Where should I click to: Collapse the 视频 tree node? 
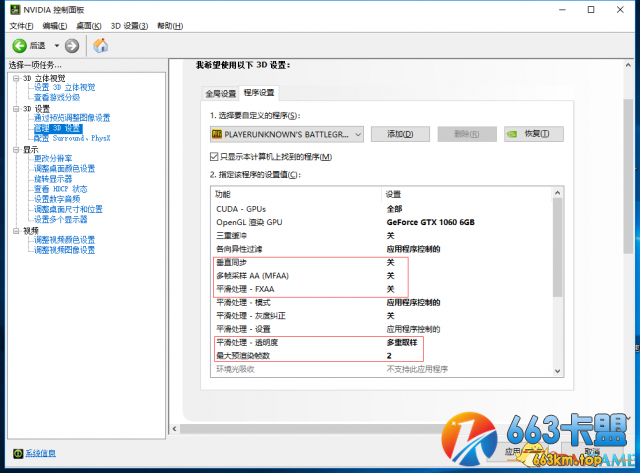[16, 231]
